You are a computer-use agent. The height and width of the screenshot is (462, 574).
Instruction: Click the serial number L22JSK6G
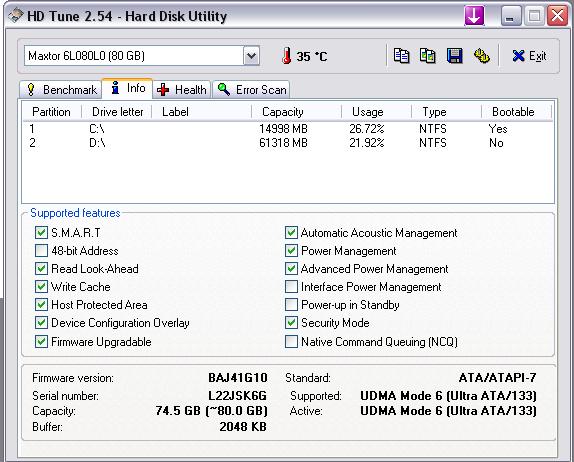238,396
